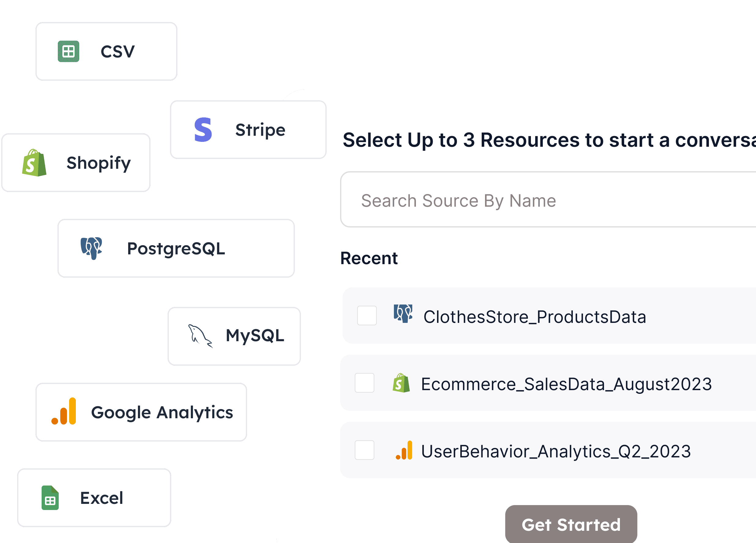Select the Shopify bag icon

pos(33,163)
